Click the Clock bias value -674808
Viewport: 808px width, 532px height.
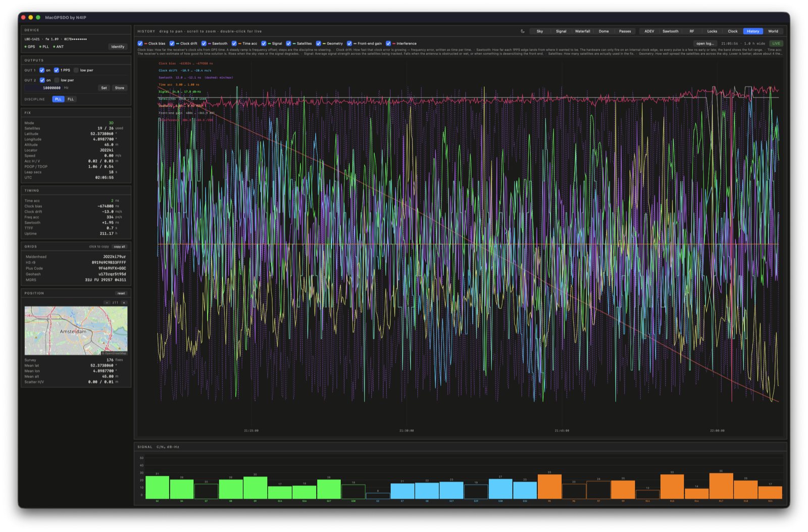click(106, 206)
